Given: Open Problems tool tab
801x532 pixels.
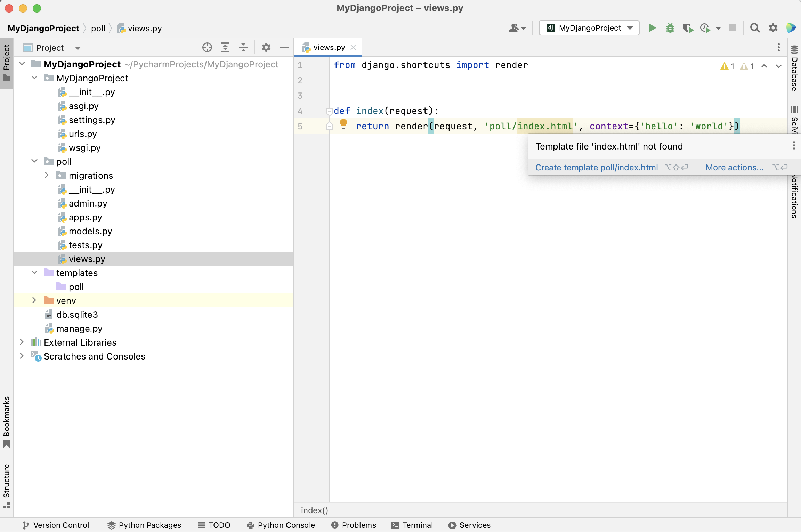Looking at the screenshot, I should pos(354,525).
